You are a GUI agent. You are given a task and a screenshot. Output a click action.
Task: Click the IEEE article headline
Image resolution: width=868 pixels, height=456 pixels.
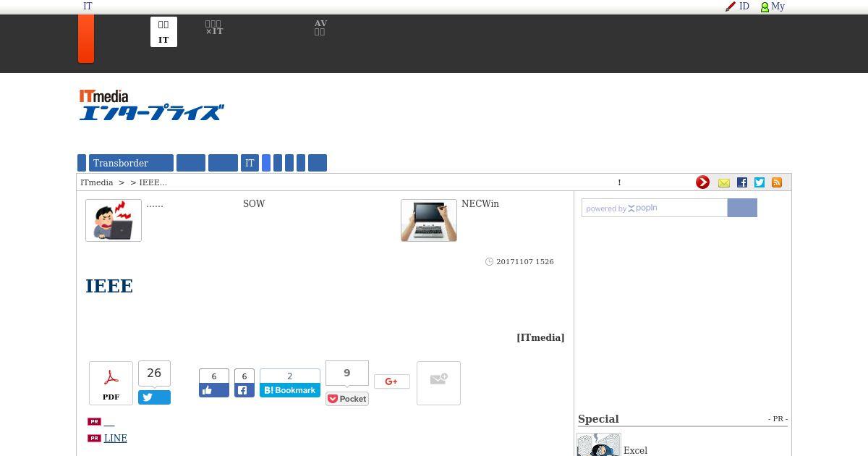coord(109,286)
